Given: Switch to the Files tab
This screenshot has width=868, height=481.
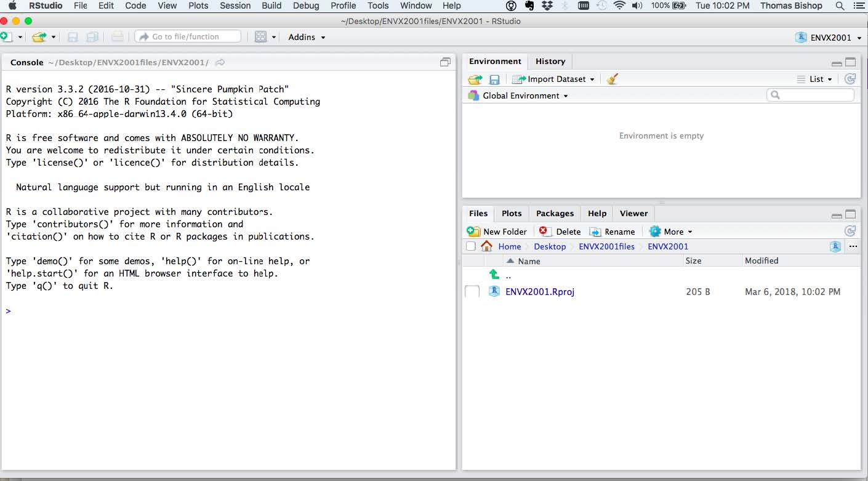Looking at the screenshot, I should (478, 213).
